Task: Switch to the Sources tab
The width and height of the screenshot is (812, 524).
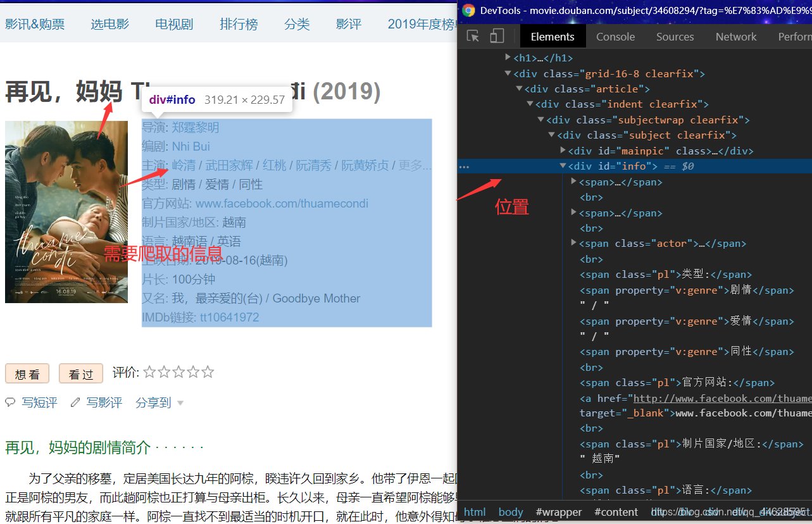Action: [675, 37]
